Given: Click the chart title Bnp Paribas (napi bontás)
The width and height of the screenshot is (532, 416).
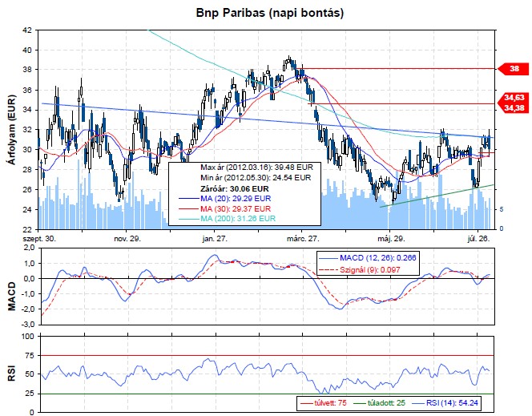Looking at the screenshot, I should (x=270, y=13).
